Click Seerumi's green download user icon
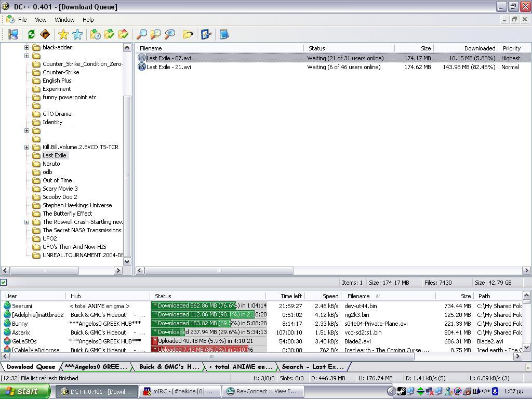The width and height of the screenshot is (532, 399). click(7, 305)
